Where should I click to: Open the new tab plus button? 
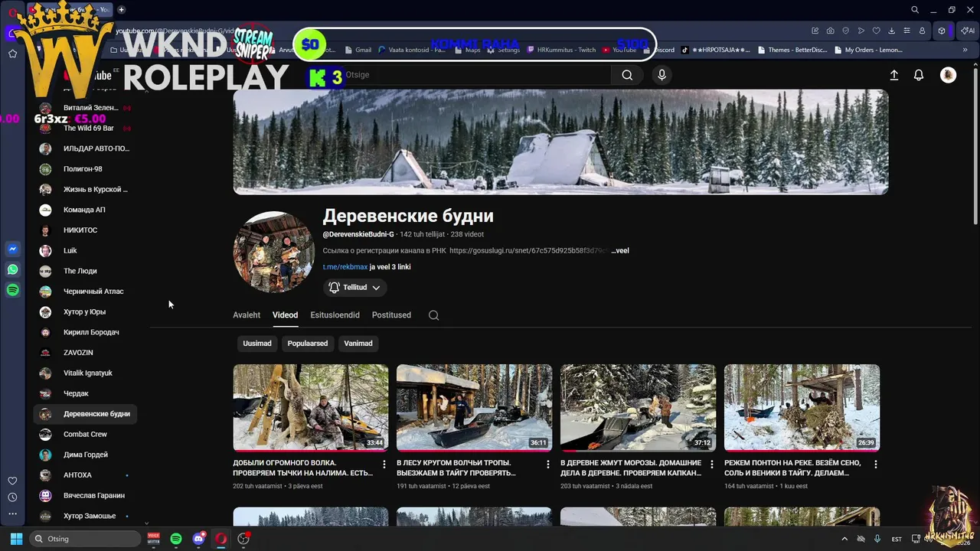point(121,10)
